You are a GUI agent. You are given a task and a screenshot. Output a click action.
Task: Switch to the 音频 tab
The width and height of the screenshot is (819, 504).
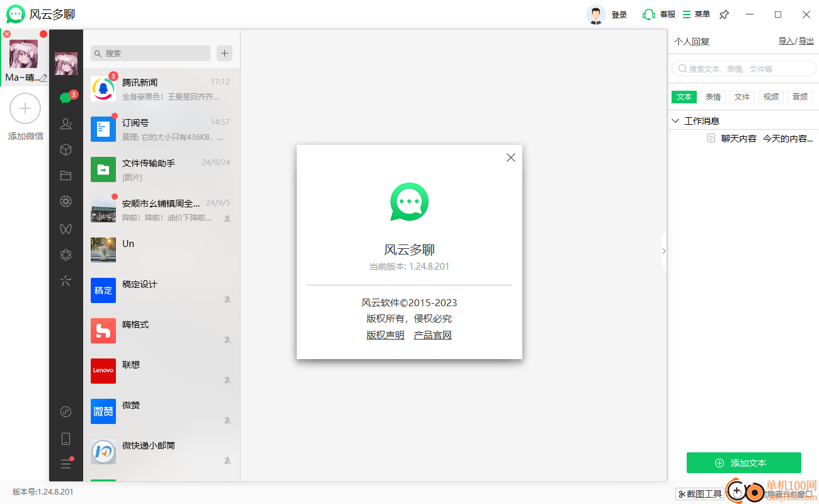[800, 97]
